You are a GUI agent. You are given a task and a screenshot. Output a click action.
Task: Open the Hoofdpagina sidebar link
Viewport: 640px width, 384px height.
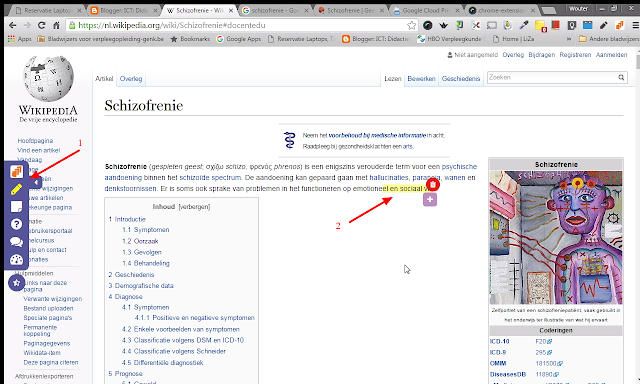click(x=35, y=140)
